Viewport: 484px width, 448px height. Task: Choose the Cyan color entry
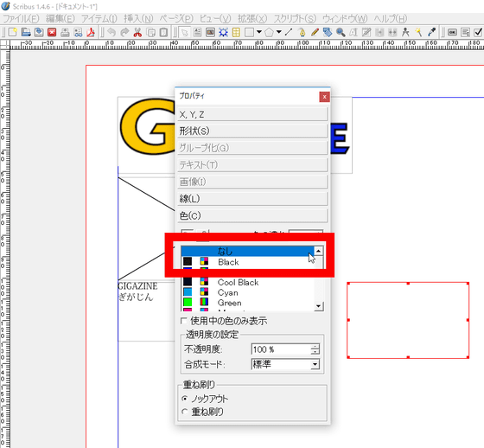pyautogui.click(x=247, y=292)
